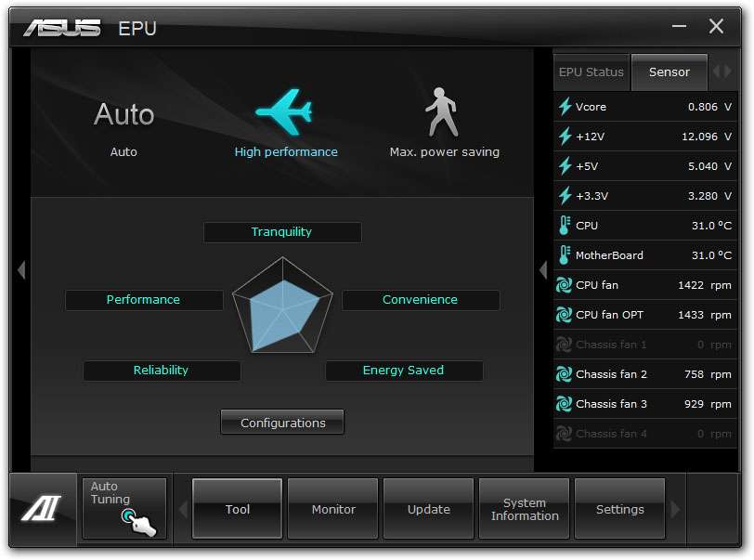The width and height of the screenshot is (754, 560).
Task: Click the pentagon radar chart
Action: tap(282, 306)
